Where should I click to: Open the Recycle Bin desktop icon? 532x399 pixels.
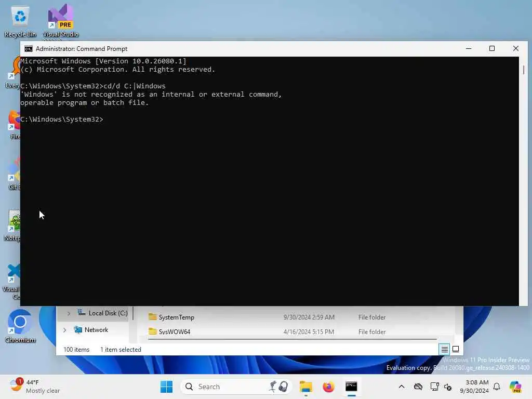pos(20,21)
